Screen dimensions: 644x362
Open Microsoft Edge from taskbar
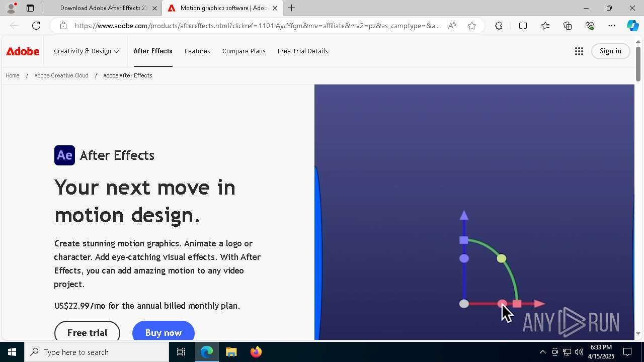tap(207, 352)
